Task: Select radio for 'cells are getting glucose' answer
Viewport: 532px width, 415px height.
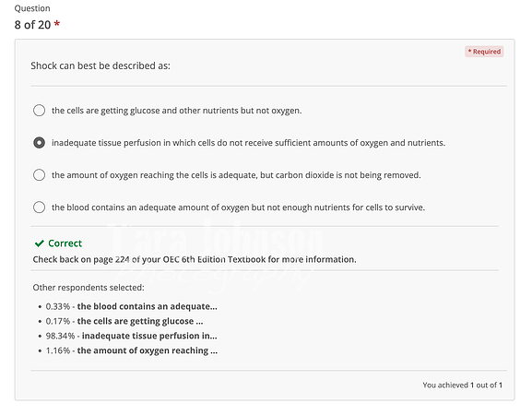Action: (x=39, y=111)
